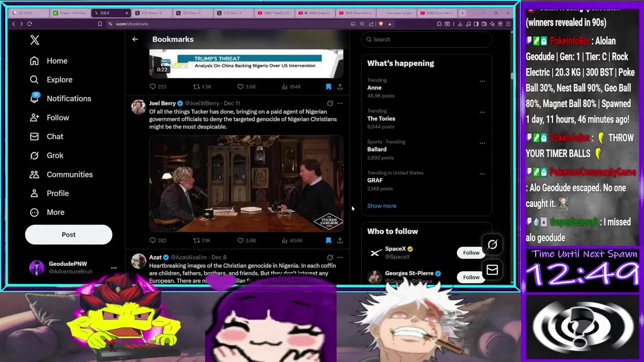Follow the SpaceX account
Image resolution: width=644 pixels, height=362 pixels.
(x=471, y=253)
